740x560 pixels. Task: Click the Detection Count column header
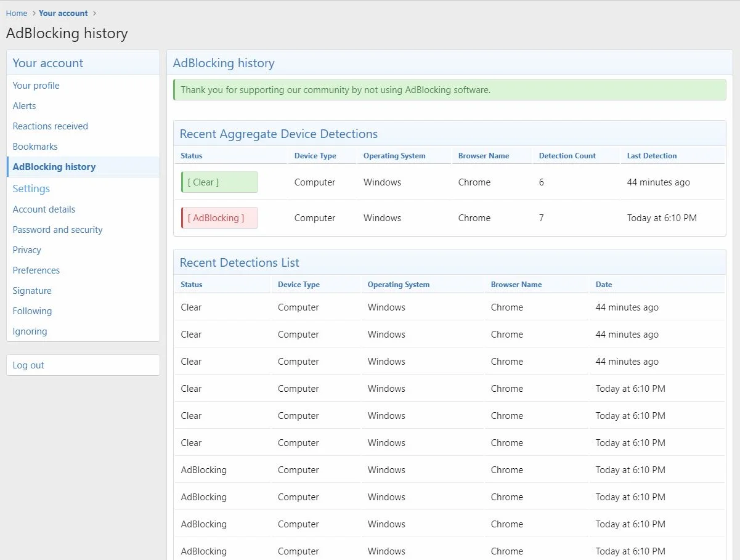[567, 156]
